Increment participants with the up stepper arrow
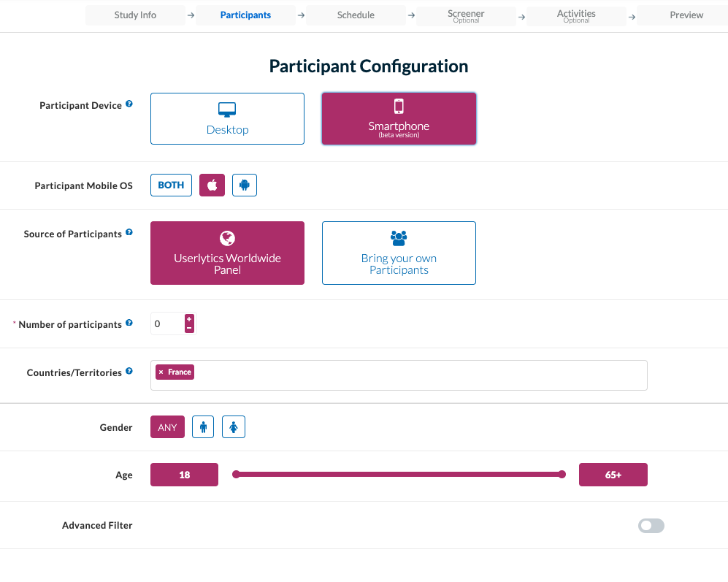 189,319
